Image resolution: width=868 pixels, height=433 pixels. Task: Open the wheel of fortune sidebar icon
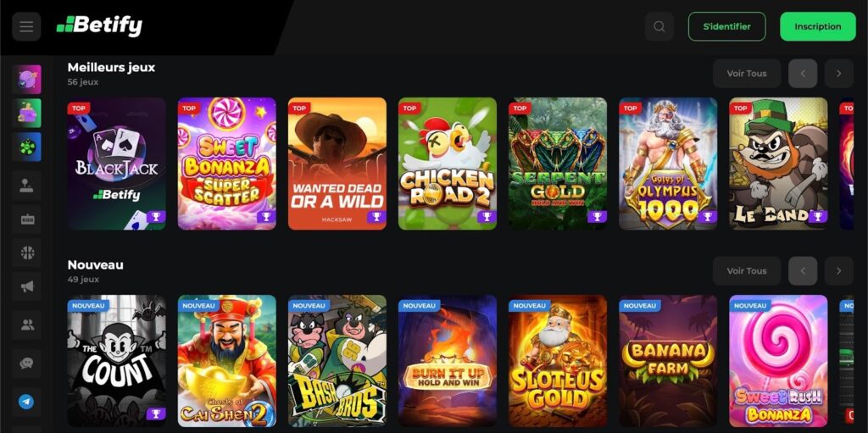tap(26, 147)
